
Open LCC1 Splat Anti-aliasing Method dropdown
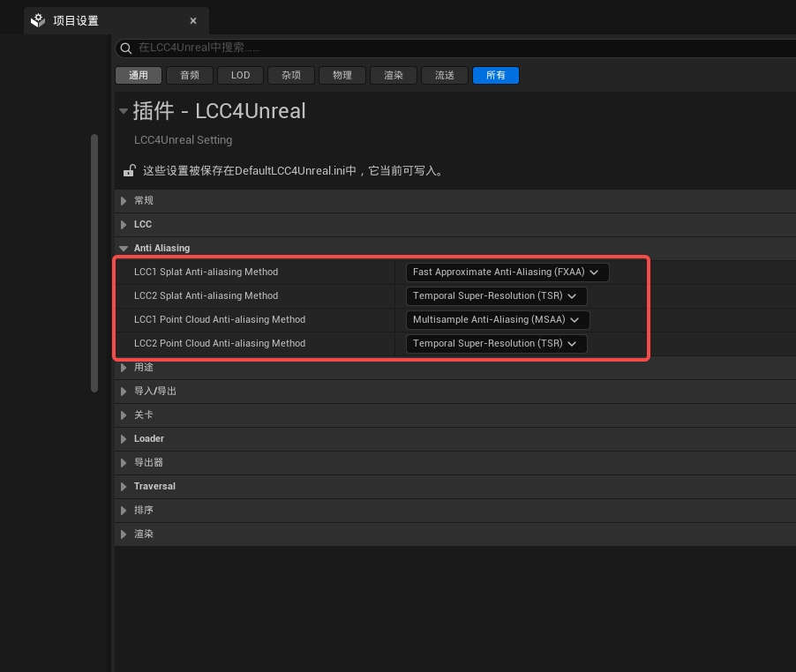507,273
